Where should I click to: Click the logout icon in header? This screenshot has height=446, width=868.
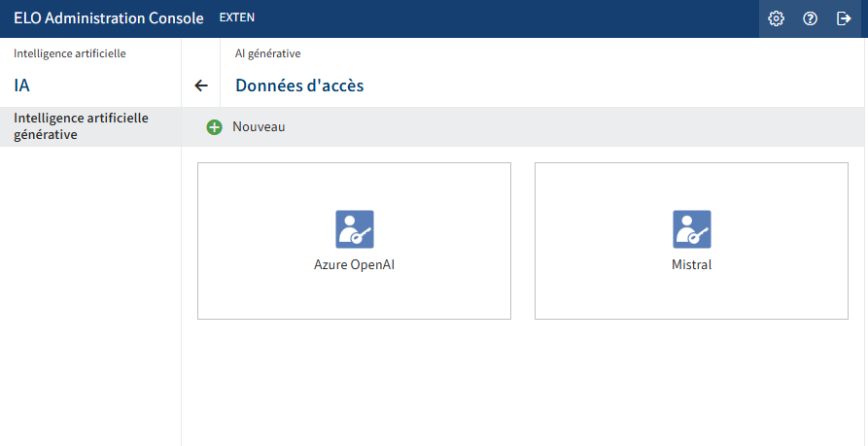pos(844,18)
